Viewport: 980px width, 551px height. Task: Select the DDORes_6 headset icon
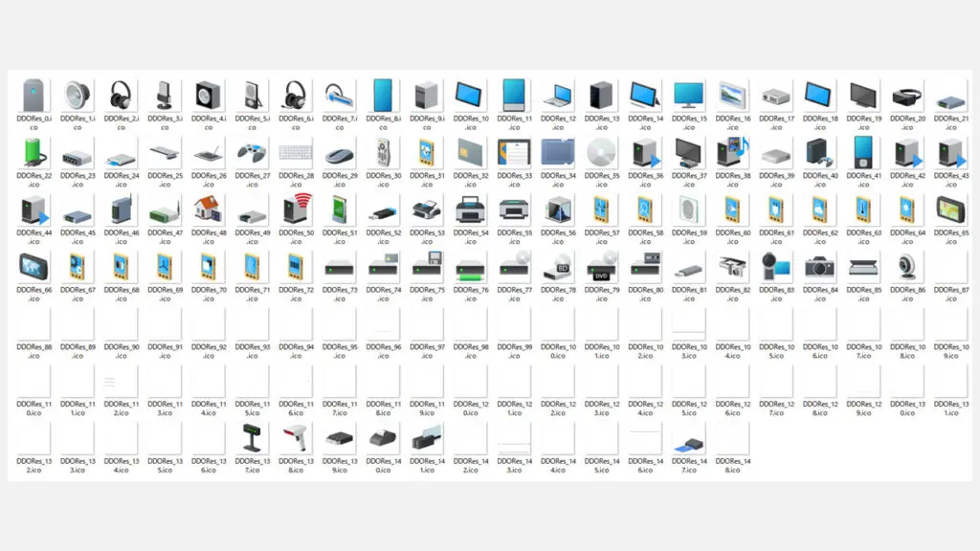[x=295, y=96]
